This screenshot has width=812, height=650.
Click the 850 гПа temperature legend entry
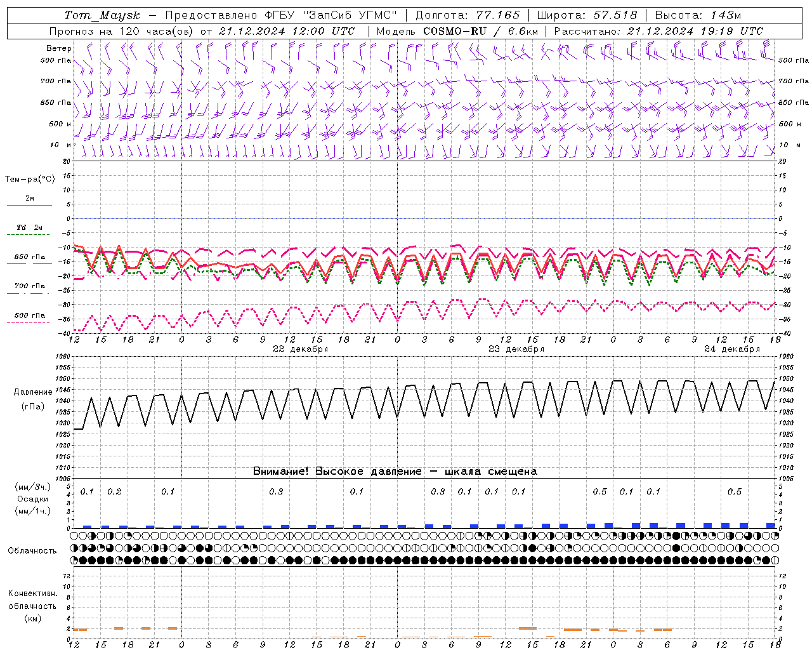point(29,257)
